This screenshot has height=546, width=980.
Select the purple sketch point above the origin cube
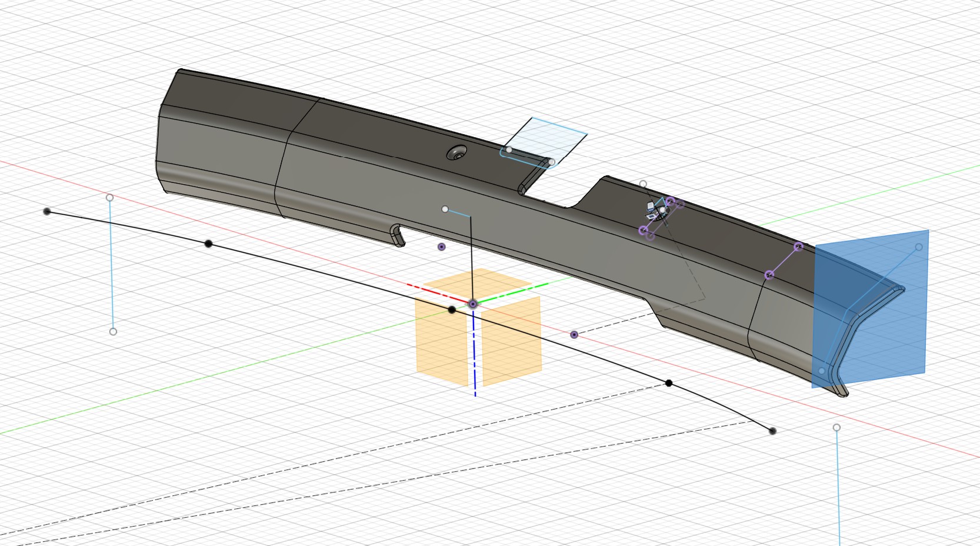coord(442,247)
